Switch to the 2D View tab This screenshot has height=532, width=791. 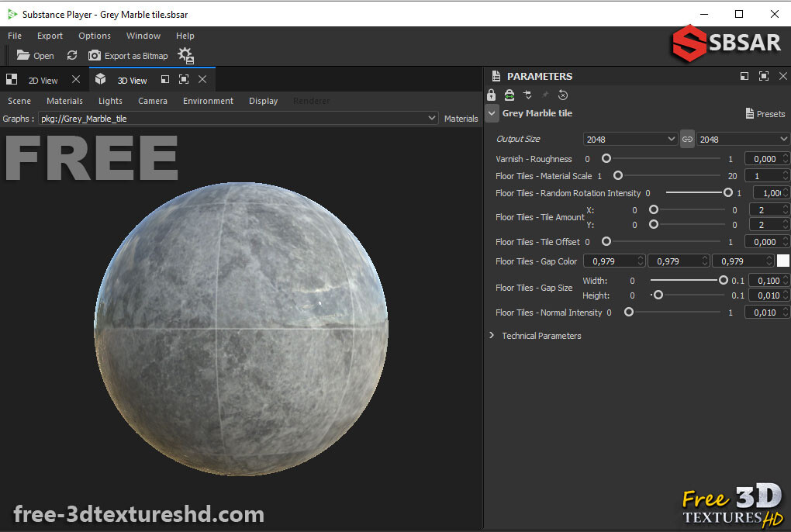(x=43, y=79)
